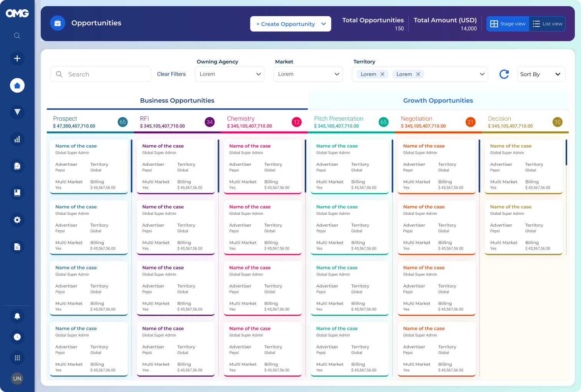Click the Clear Filters link
Viewport: 581px width, 392px height.
pyautogui.click(x=171, y=74)
